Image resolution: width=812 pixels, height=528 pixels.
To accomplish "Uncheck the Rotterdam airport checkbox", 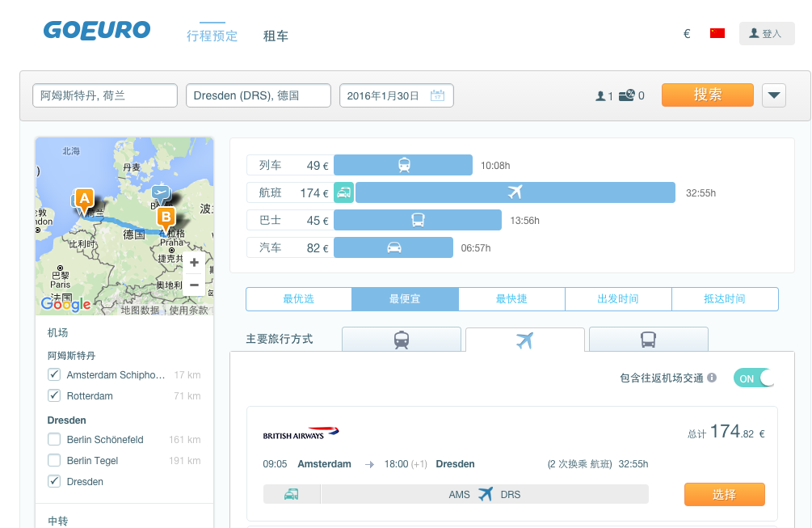I will (54, 396).
